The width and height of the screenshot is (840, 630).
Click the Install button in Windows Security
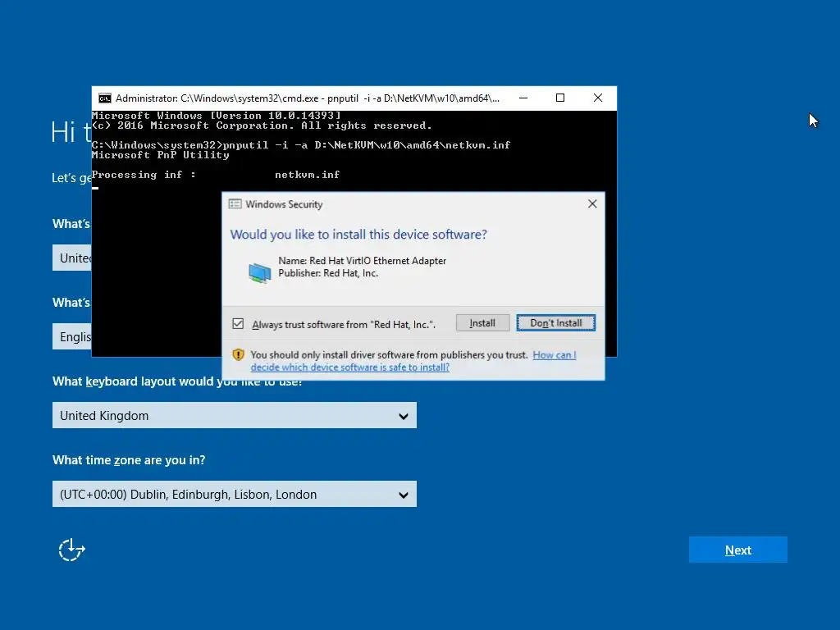[x=482, y=323]
